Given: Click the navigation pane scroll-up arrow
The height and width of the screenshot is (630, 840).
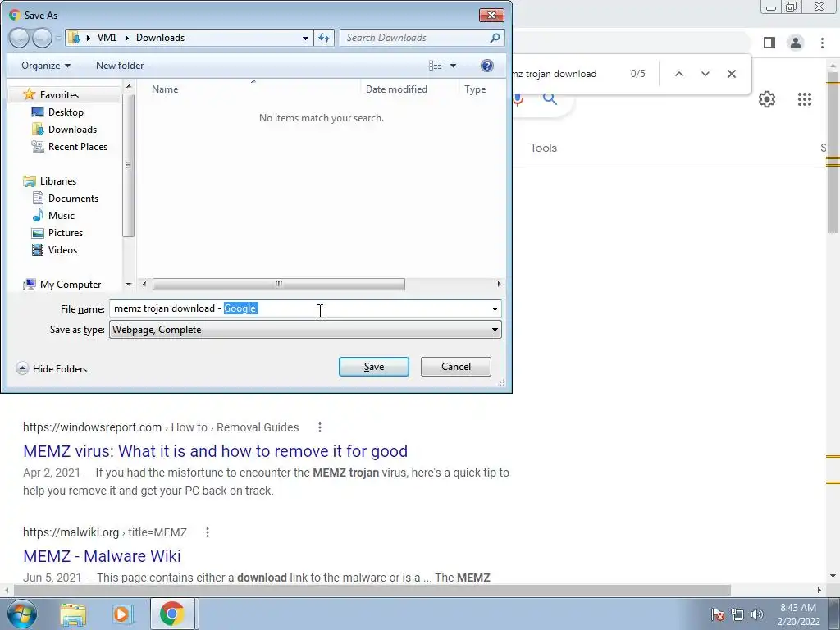Looking at the screenshot, I should coord(128,85).
